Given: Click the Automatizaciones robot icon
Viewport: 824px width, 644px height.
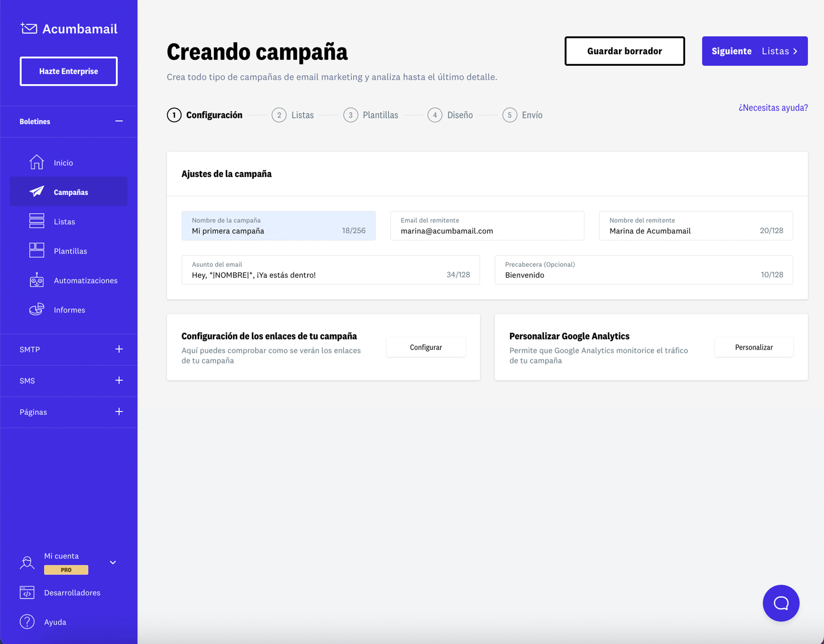Looking at the screenshot, I should 36,280.
